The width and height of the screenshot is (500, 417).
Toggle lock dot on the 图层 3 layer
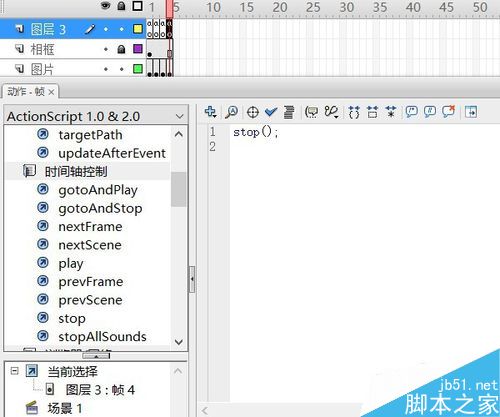point(121,29)
